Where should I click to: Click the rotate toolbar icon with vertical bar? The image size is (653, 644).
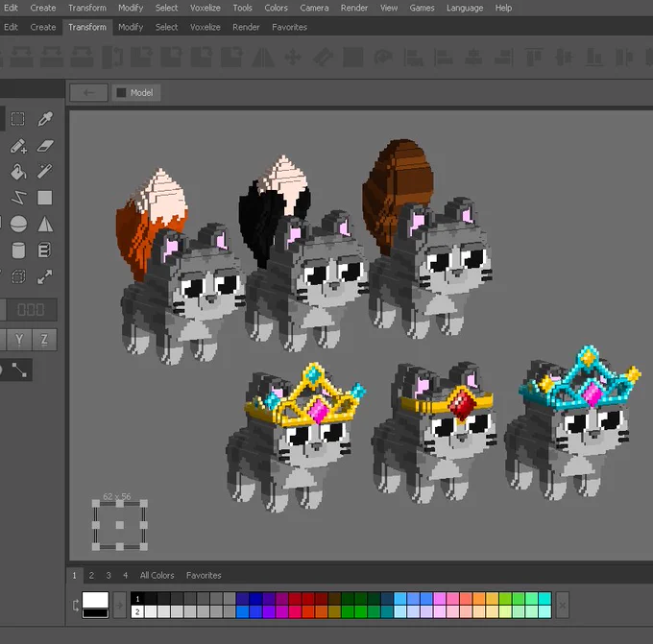pos(113,58)
